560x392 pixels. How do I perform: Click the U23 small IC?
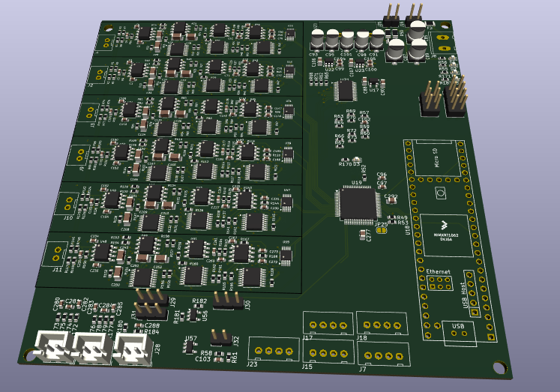point(359,64)
